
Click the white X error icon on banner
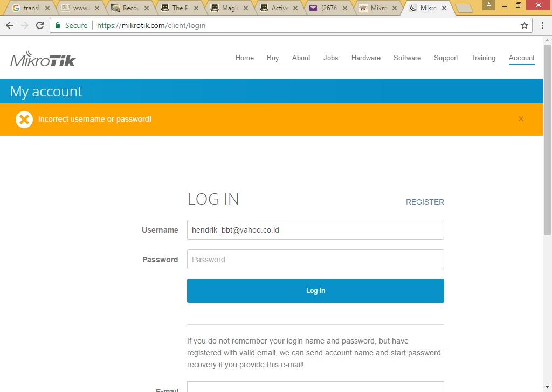[x=24, y=119]
